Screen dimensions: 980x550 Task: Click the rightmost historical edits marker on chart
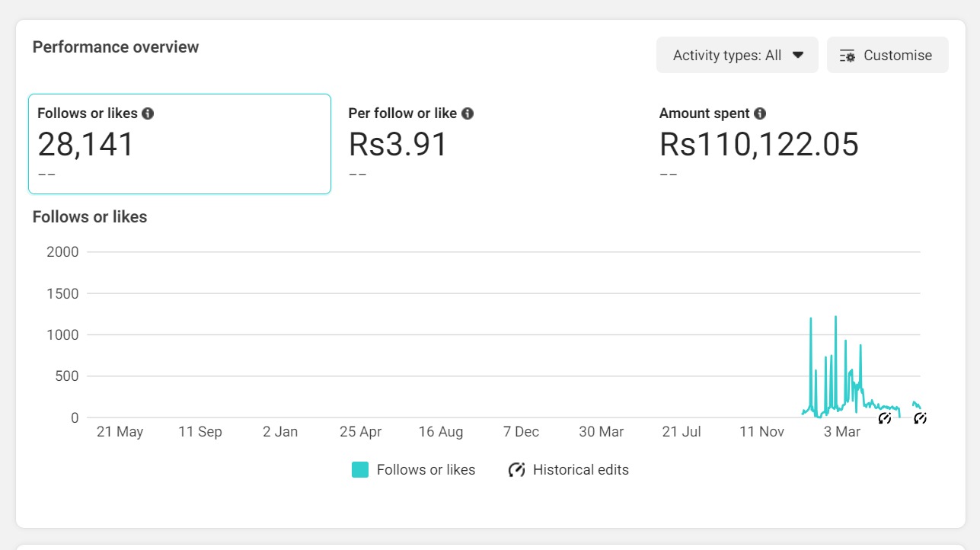920,417
